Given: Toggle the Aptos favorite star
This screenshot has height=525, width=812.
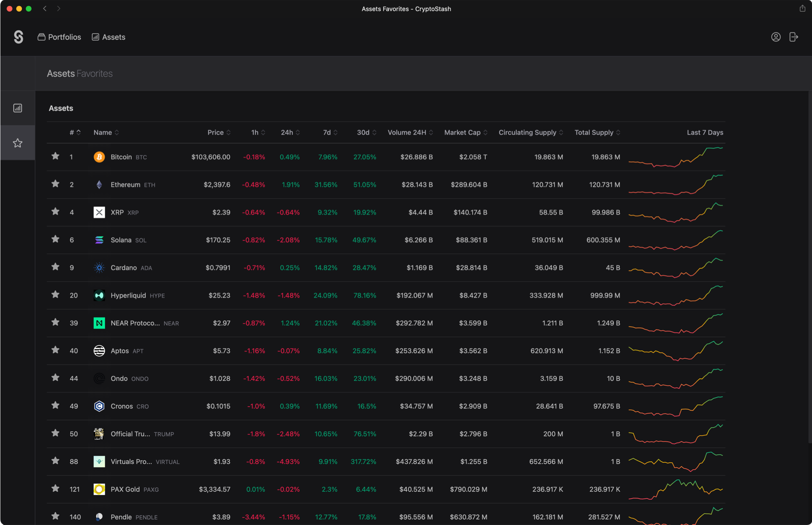Looking at the screenshot, I should (56, 350).
